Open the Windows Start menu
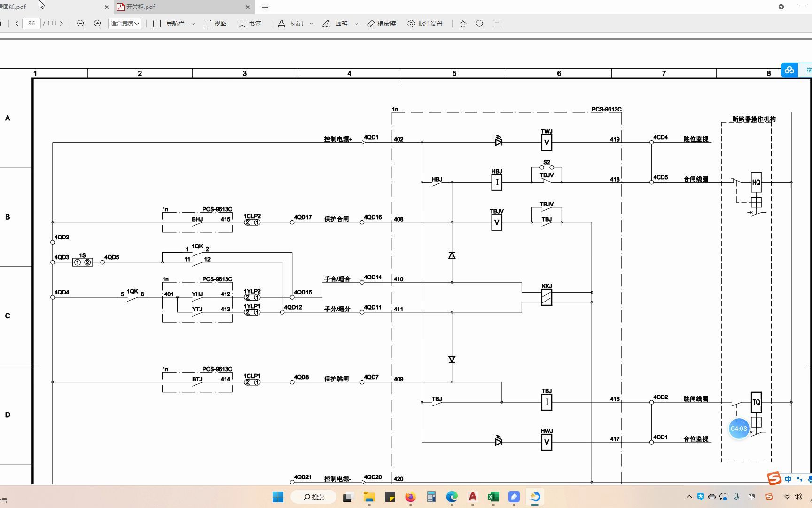The height and width of the screenshot is (508, 812). click(278, 497)
